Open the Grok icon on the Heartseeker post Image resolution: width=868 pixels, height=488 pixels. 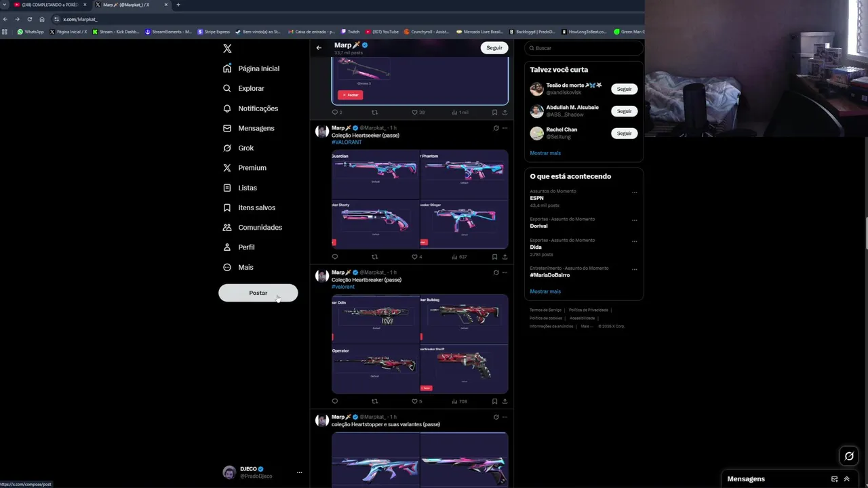[496, 128]
